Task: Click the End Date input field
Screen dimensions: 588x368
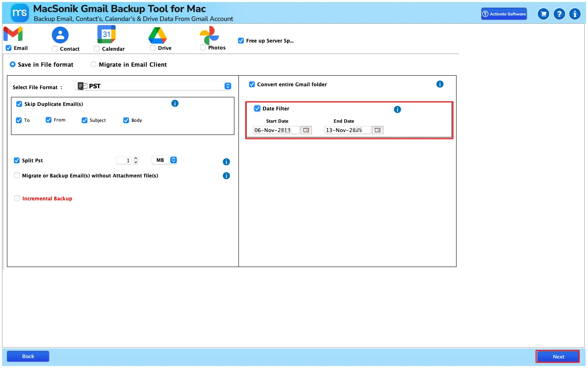Action: (347, 130)
